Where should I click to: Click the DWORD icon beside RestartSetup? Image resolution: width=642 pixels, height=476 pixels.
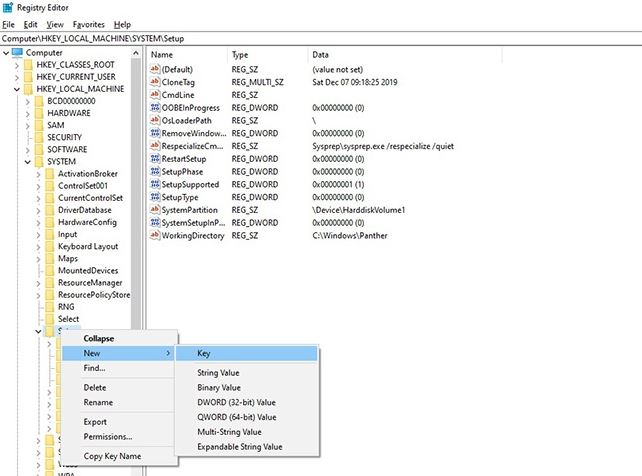pos(155,158)
